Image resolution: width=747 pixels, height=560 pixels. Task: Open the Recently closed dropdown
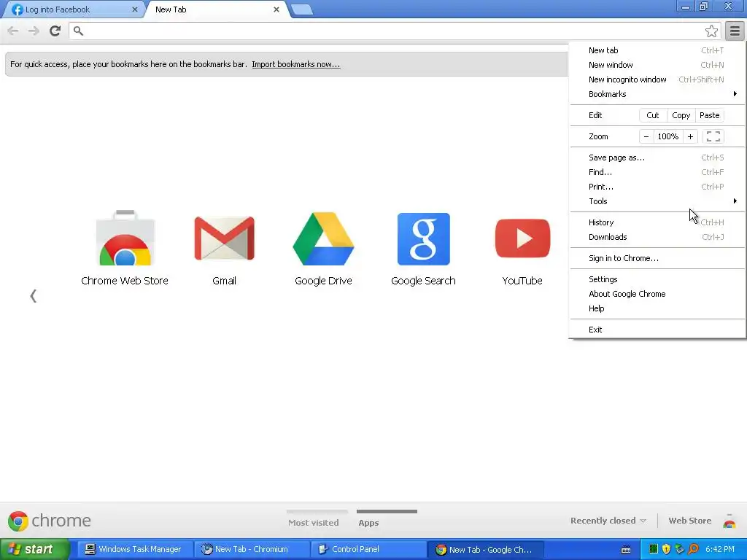(x=608, y=521)
